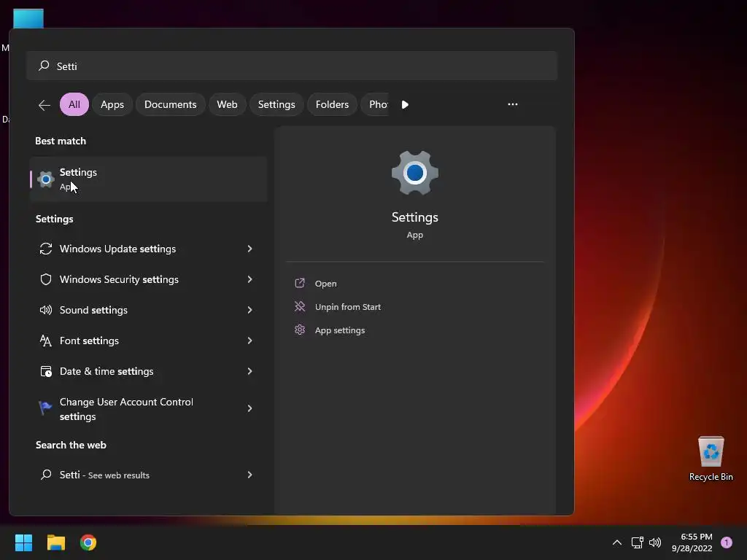The image size is (747, 560).
Task: Select Windows Security settings result
Action: click(x=148, y=279)
